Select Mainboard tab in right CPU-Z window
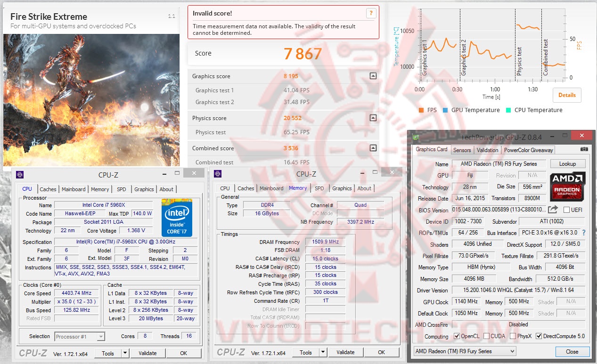 [271, 188]
